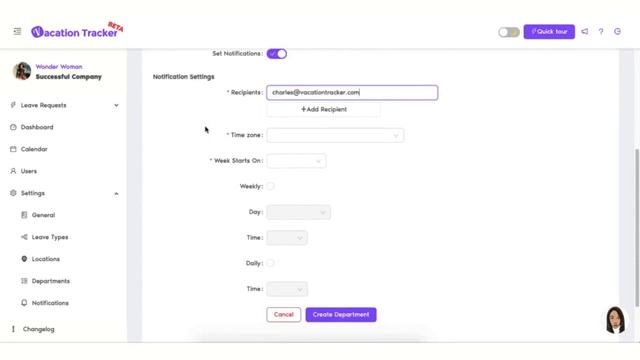Toggle the dark mode switch in header

[509, 32]
